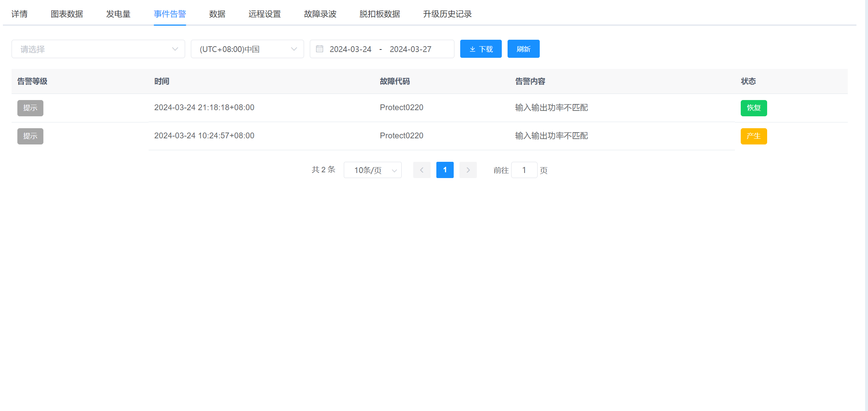
Task: Click the 下载 download button
Action: click(x=481, y=49)
